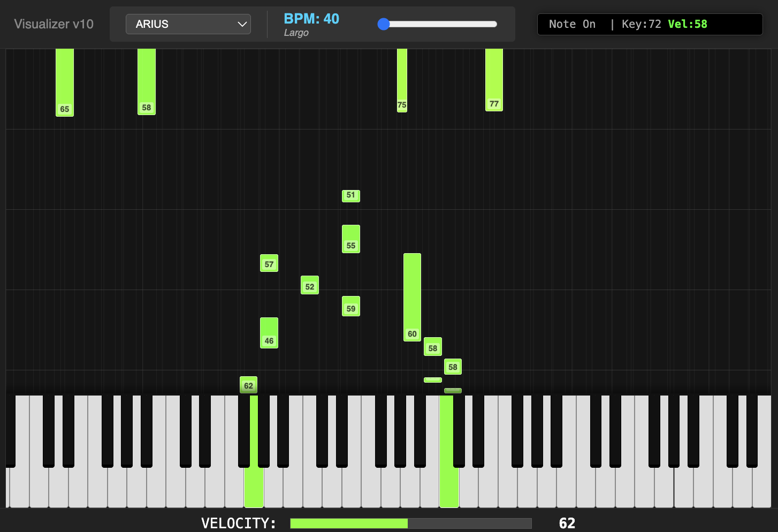Select the note block labeled 59

coord(351,306)
